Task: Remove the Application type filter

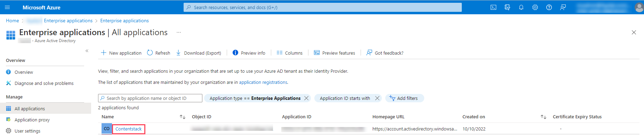Action: point(306,98)
